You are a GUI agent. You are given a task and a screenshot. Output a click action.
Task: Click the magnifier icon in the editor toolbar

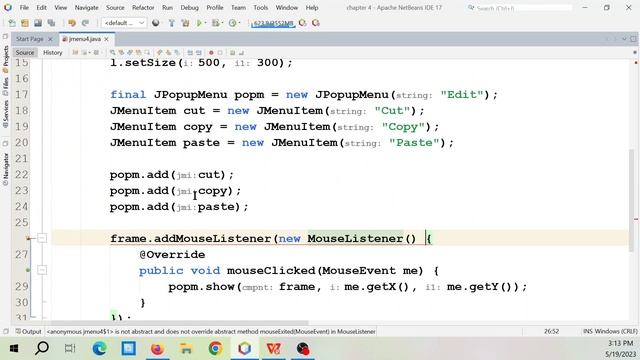pos(112,53)
